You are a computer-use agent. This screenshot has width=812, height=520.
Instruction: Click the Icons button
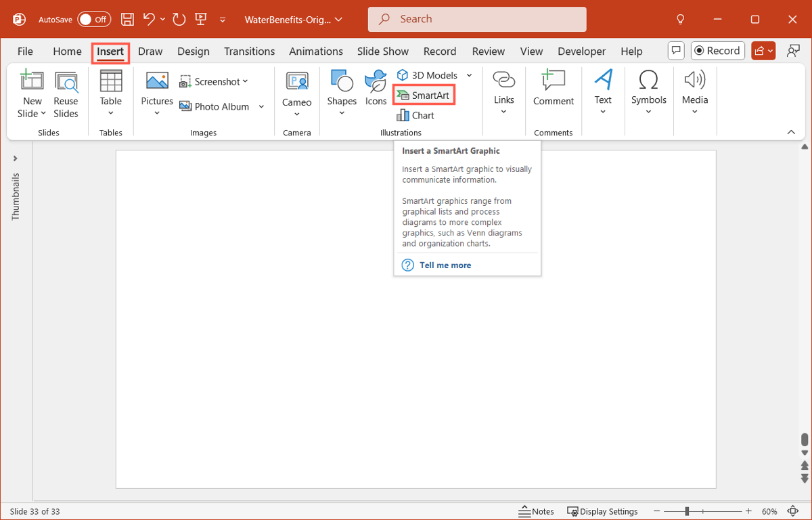point(376,88)
